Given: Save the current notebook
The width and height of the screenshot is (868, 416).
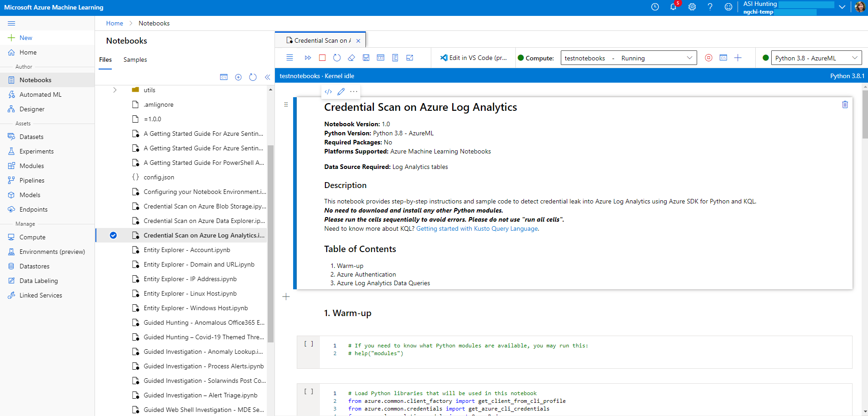Looking at the screenshot, I should click(x=366, y=58).
